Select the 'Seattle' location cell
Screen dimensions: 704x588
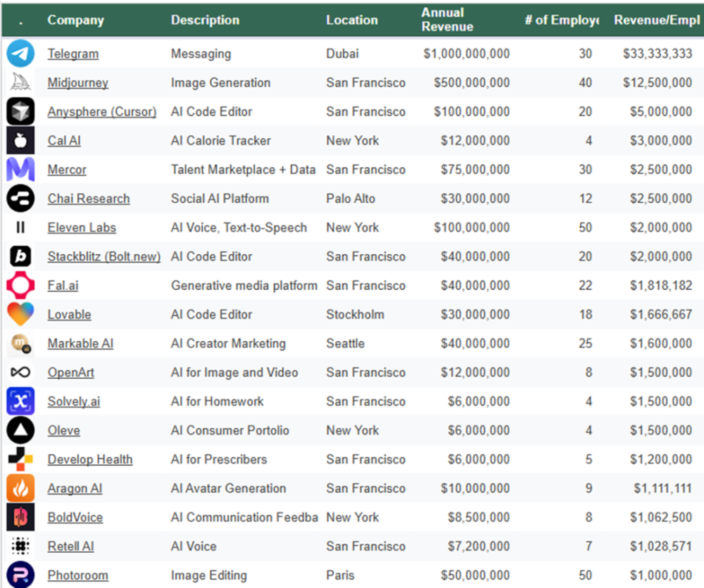345,344
